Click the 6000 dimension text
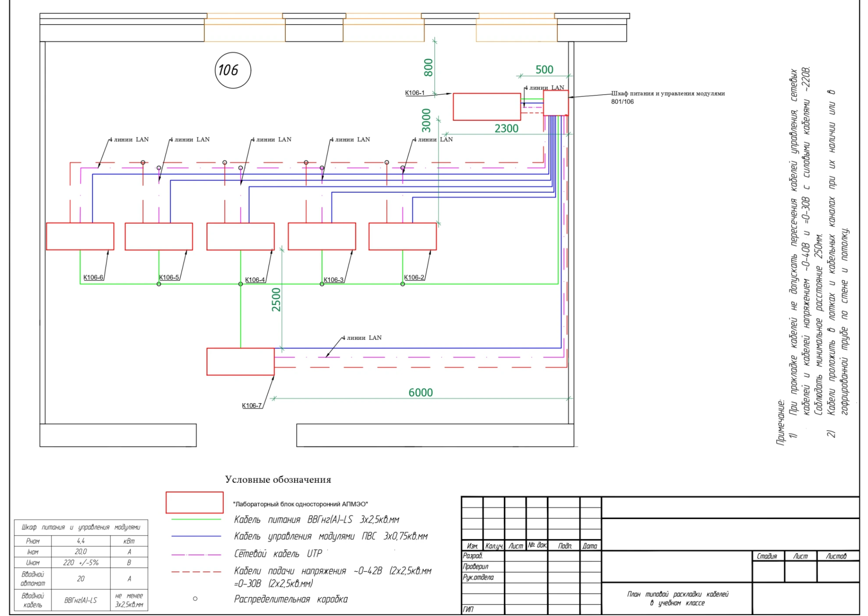This screenshot has width=868, height=616. 420,392
